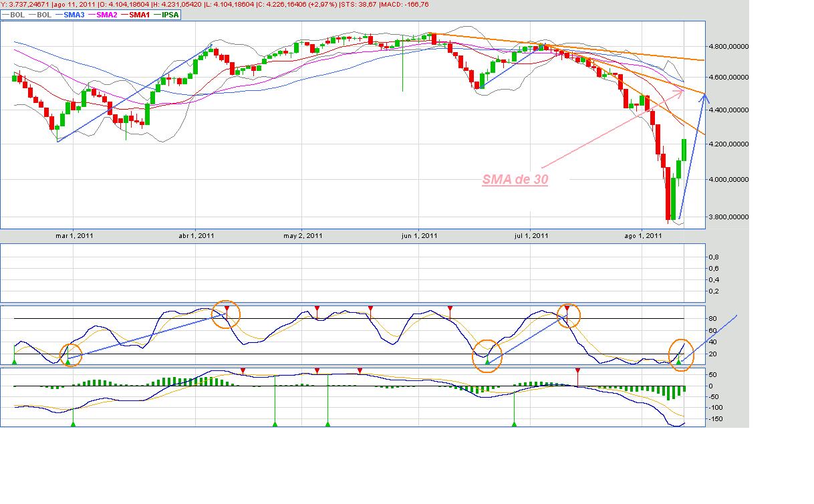
Task: Click the "jun 1, 2011" date axis label
Action: 418,235
